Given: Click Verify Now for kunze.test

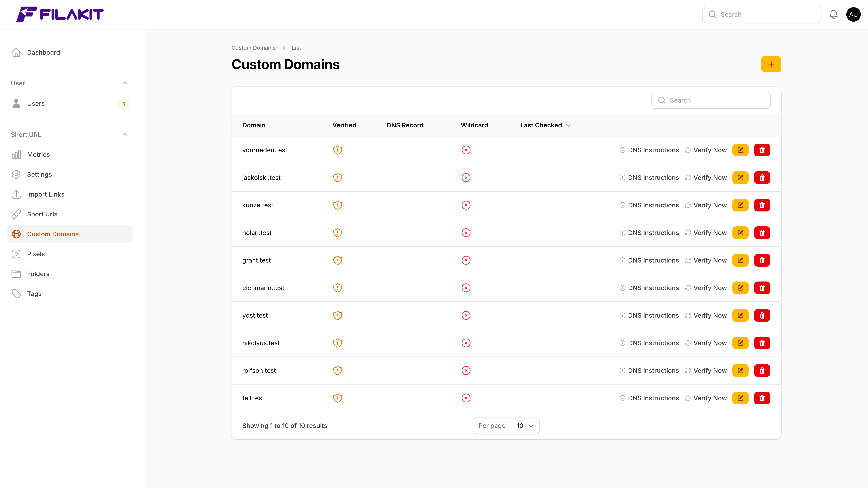Looking at the screenshot, I should [x=706, y=205].
